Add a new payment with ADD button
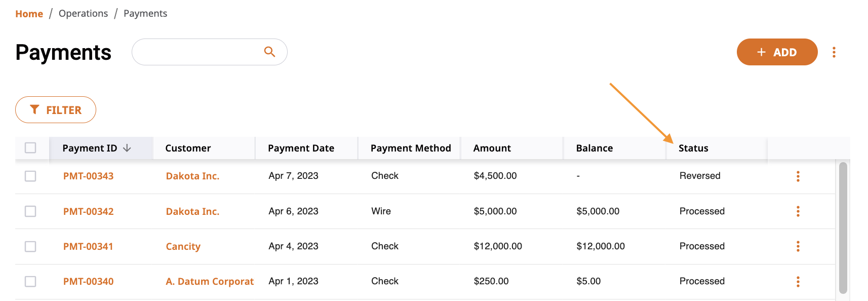The height and width of the screenshot is (301, 868). point(777,52)
